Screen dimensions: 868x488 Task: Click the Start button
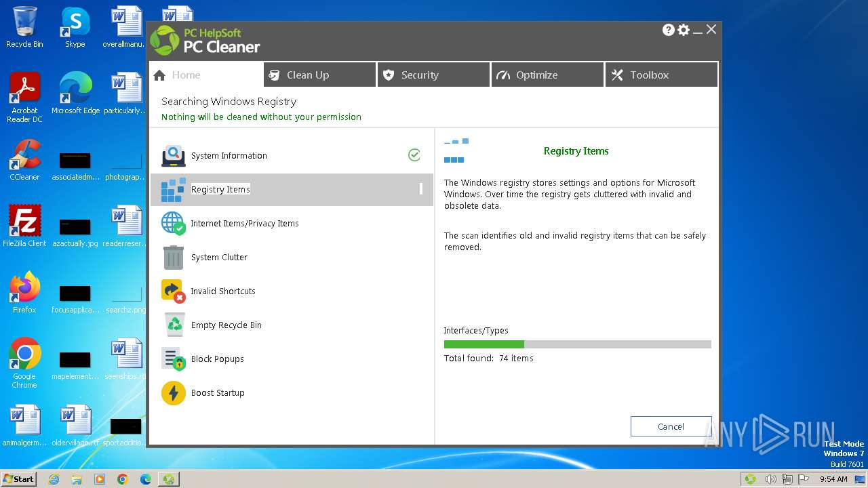[18, 479]
